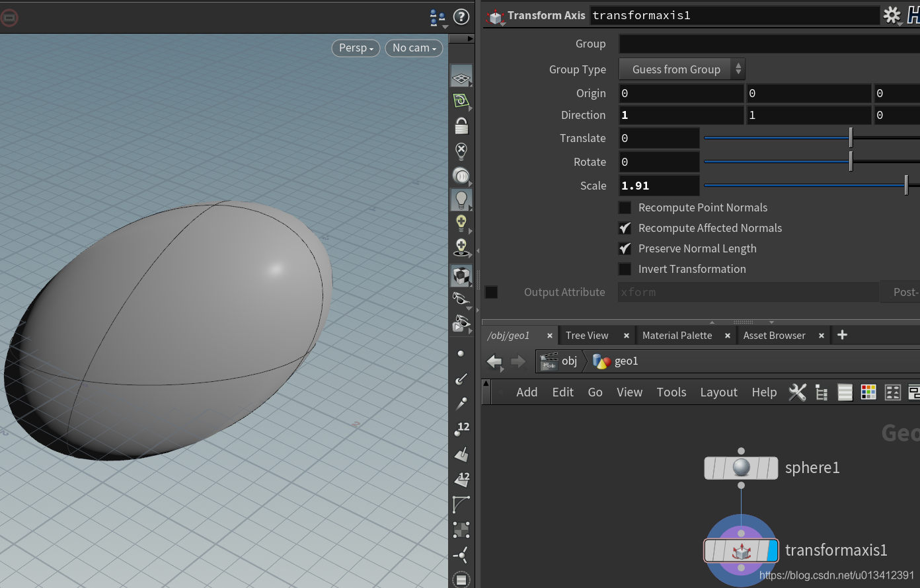
Task: Select the transformaxis1 node
Action: coord(741,550)
